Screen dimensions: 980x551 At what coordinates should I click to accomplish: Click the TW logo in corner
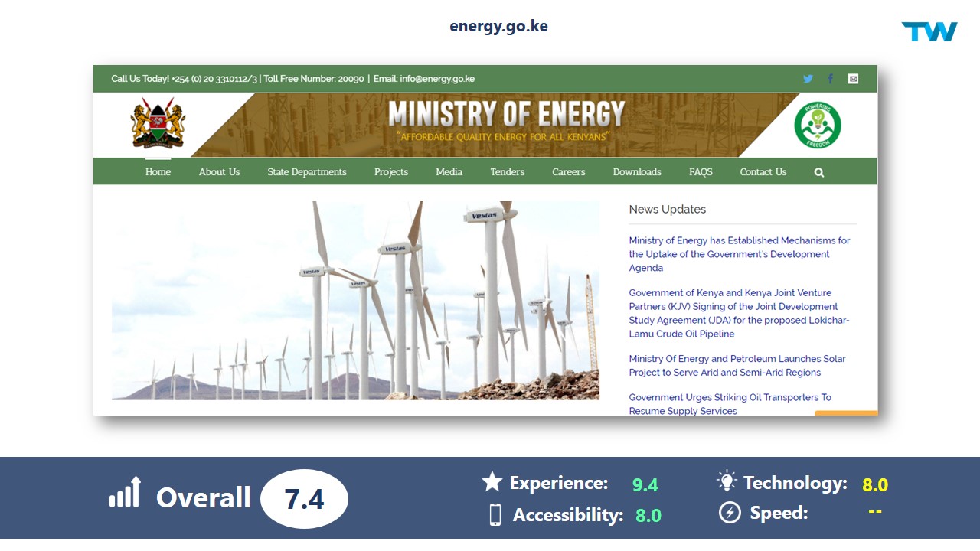[929, 32]
